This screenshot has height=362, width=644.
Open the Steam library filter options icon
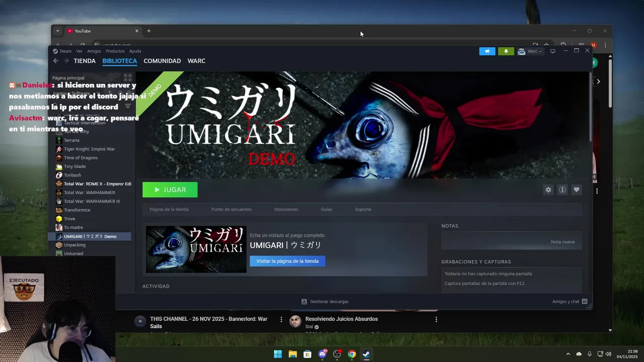pyautogui.click(x=128, y=106)
